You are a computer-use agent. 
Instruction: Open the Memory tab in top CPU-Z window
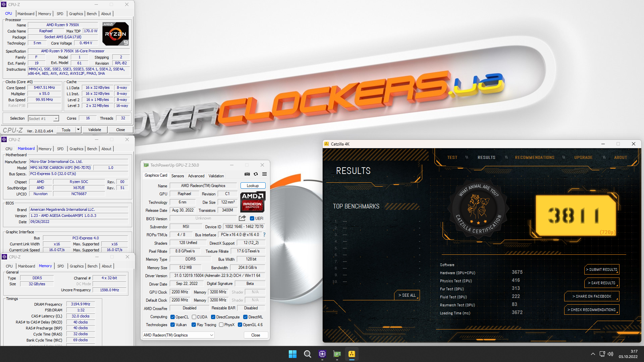45,14
